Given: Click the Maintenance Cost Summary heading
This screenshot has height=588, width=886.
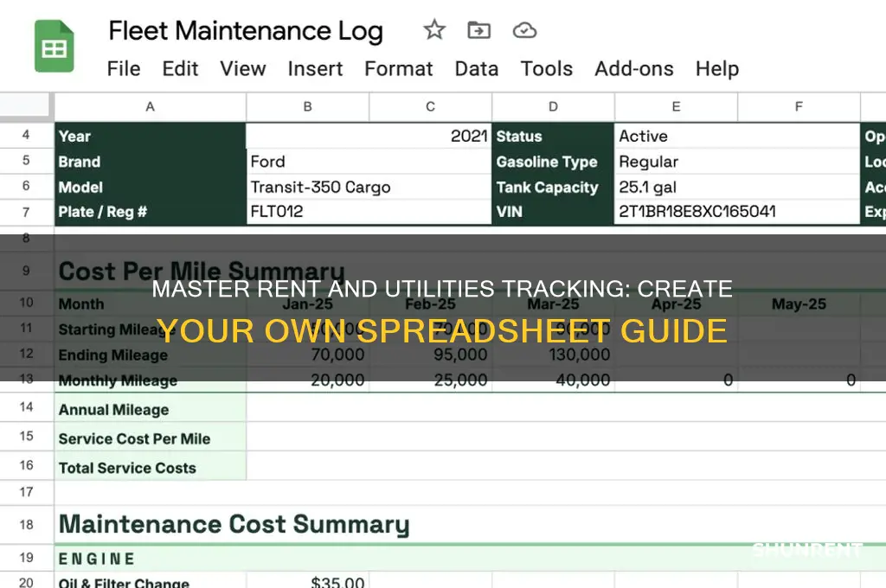Looking at the screenshot, I should 234,524.
